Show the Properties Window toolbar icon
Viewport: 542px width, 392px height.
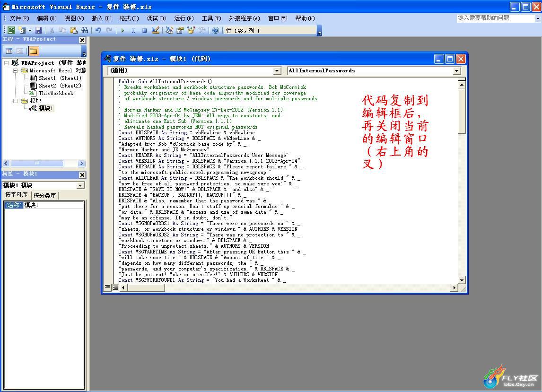(180, 30)
